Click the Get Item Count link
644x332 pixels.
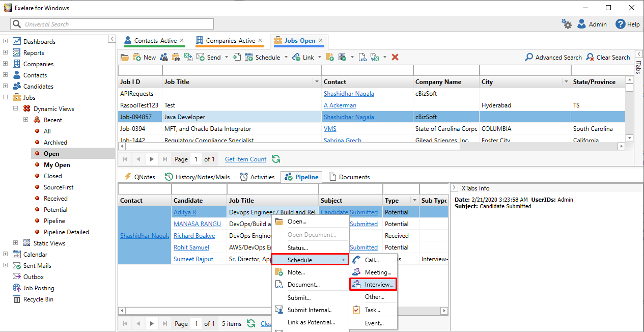245,159
